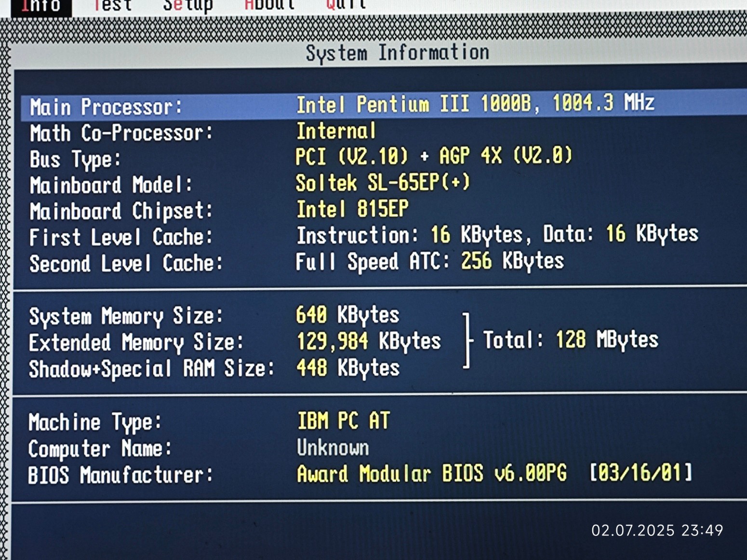Open the Info menu
The width and height of the screenshot is (747, 560).
tap(41, 7)
